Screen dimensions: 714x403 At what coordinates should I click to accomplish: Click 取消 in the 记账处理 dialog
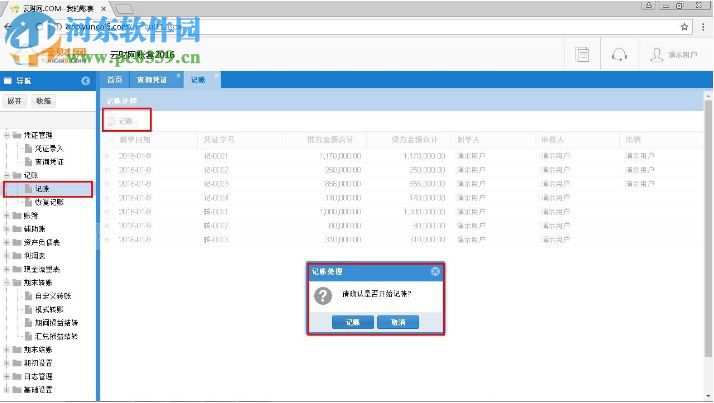(398, 322)
